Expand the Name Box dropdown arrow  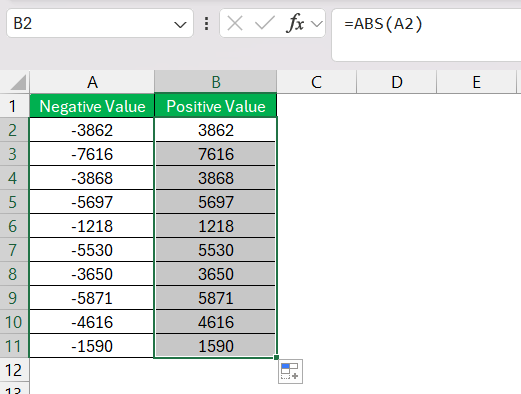click(x=180, y=24)
